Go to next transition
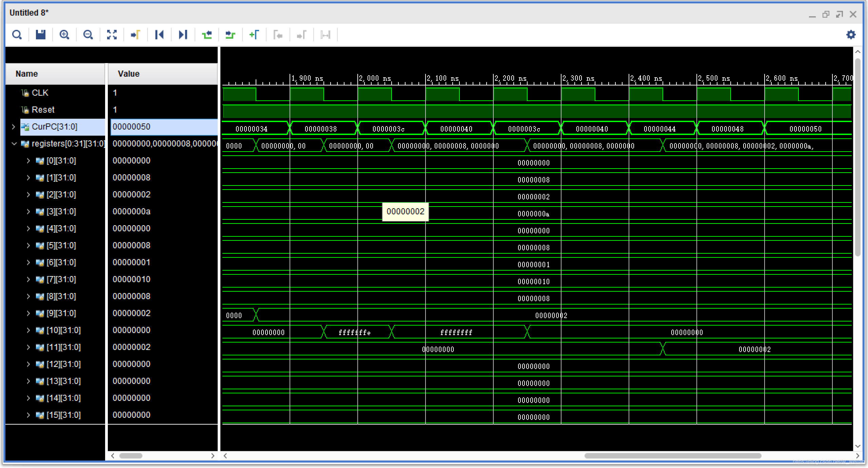This screenshot has height=468, width=868. tap(231, 35)
